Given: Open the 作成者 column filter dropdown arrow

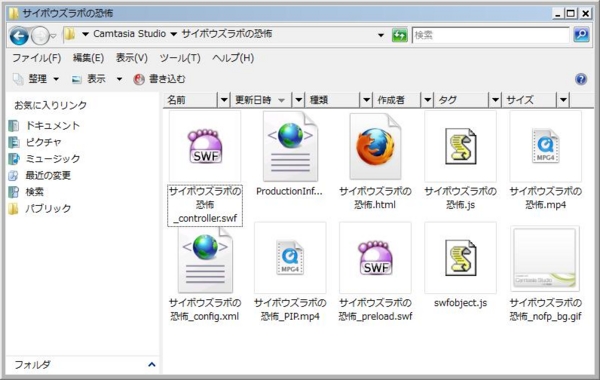Looking at the screenshot, I should click(x=427, y=100).
